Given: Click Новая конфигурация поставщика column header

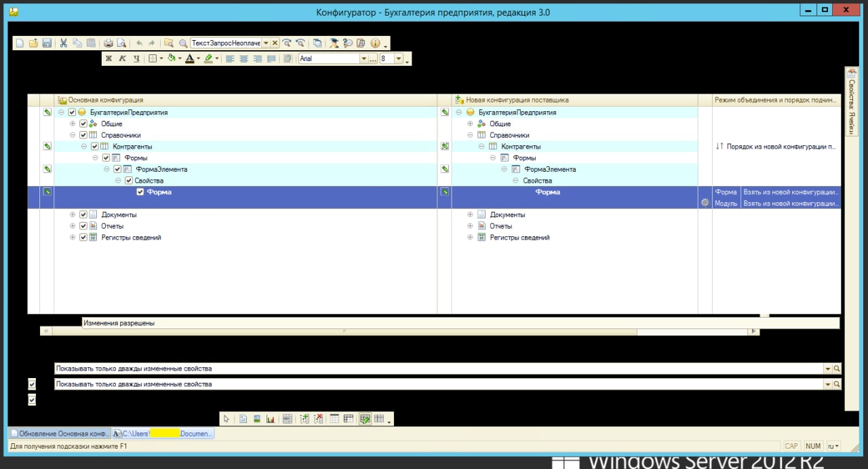Looking at the screenshot, I should click(x=575, y=100).
